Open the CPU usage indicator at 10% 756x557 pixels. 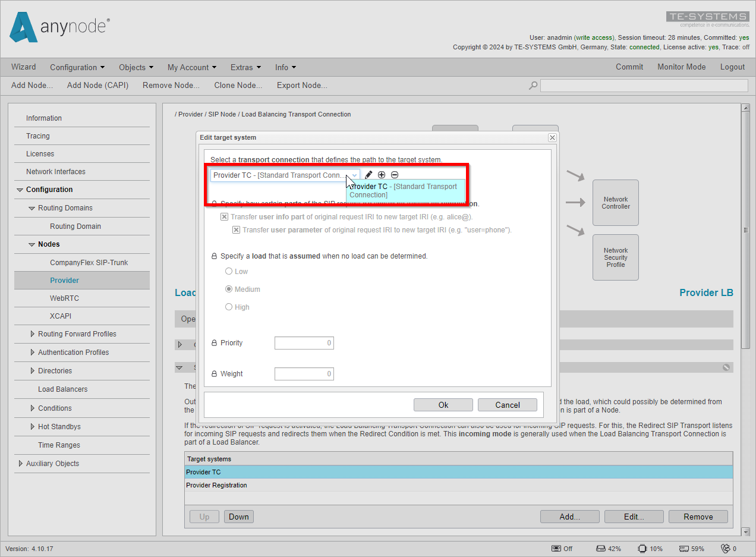coord(641,548)
